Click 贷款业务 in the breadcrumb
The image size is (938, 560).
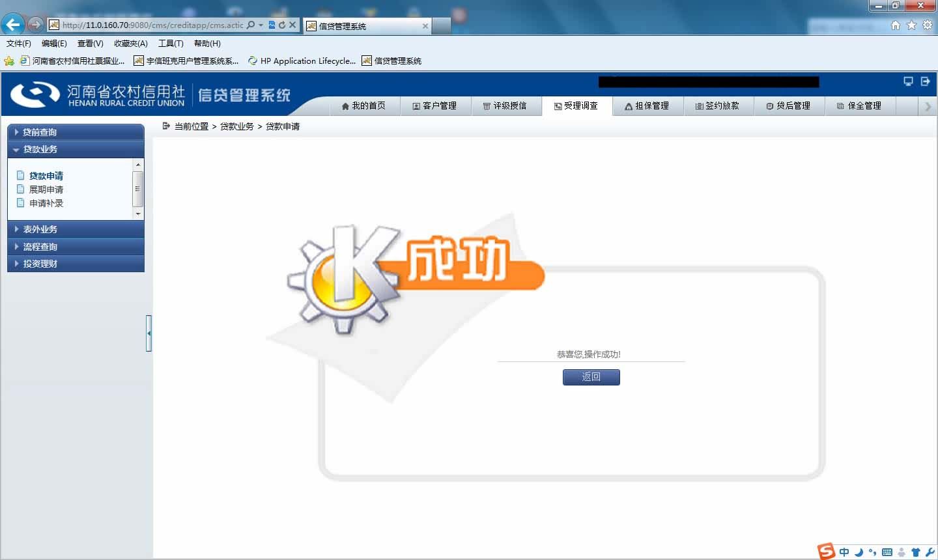pyautogui.click(x=237, y=126)
